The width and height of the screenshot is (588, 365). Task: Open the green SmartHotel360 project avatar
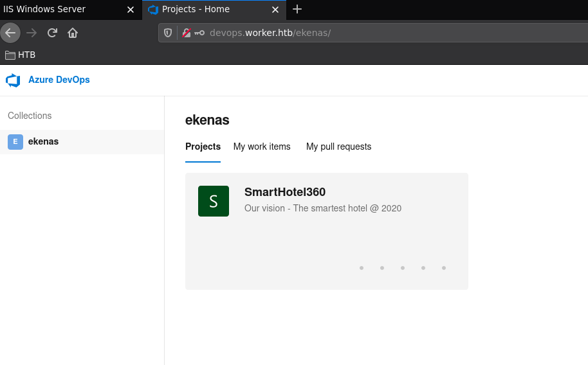coord(214,201)
